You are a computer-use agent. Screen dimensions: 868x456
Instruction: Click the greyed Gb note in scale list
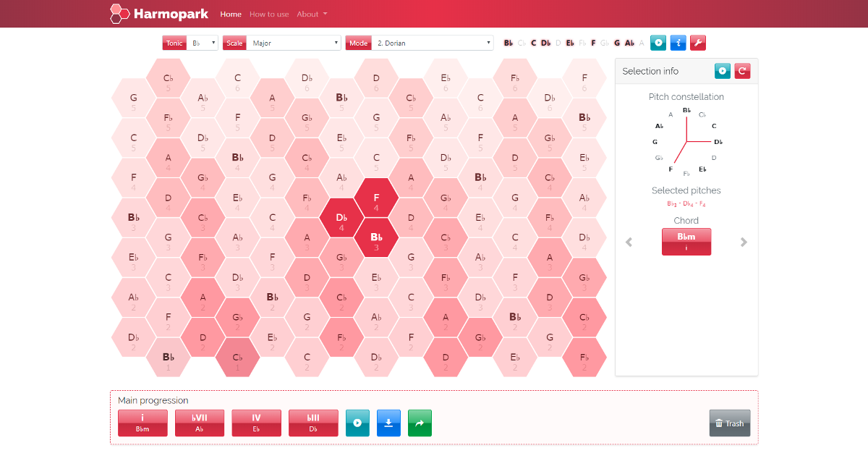(605, 43)
